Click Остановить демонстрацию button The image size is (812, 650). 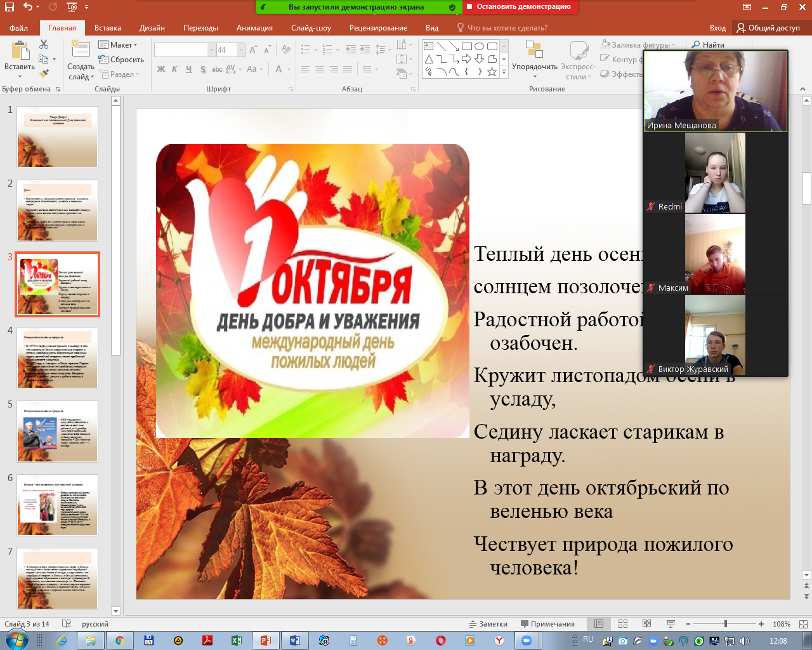tap(520, 7)
